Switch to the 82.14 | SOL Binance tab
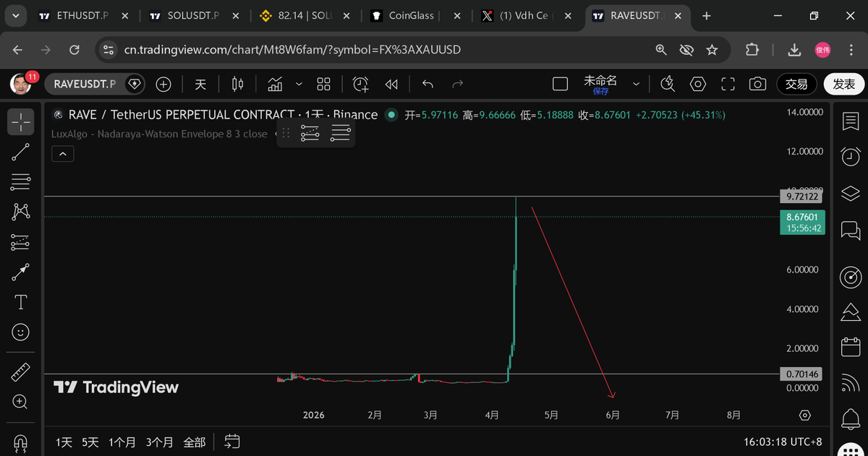This screenshot has width=868, height=456. 303,16
